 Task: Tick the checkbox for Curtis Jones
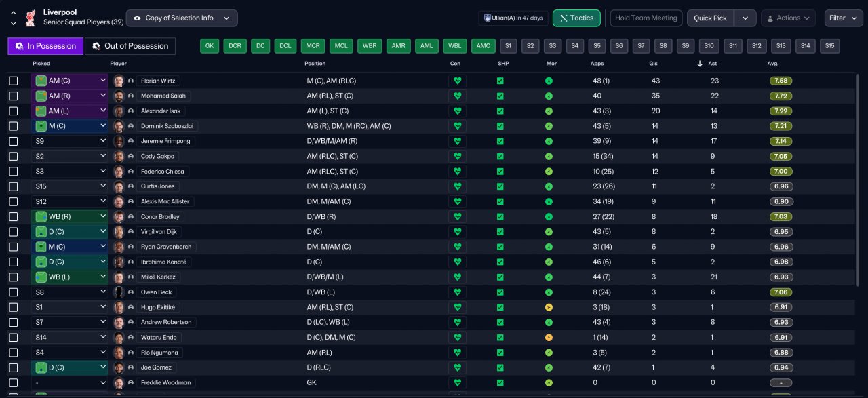14,186
